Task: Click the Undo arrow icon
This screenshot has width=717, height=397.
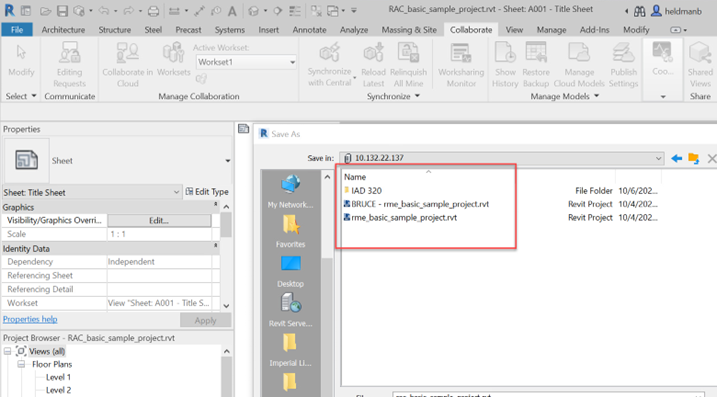Action: 104,11
